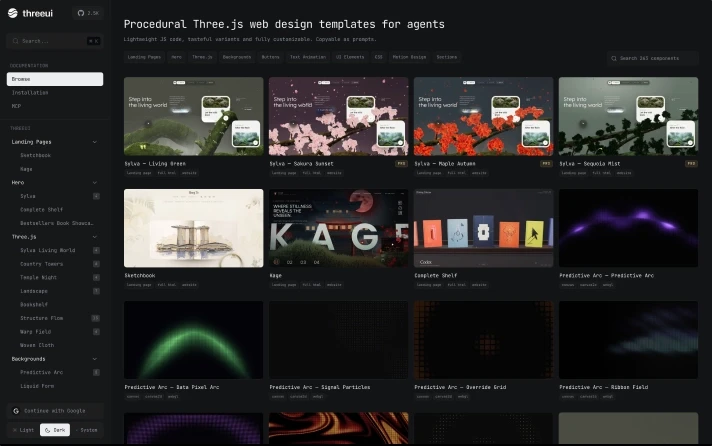Click the Google logo icon

16,411
